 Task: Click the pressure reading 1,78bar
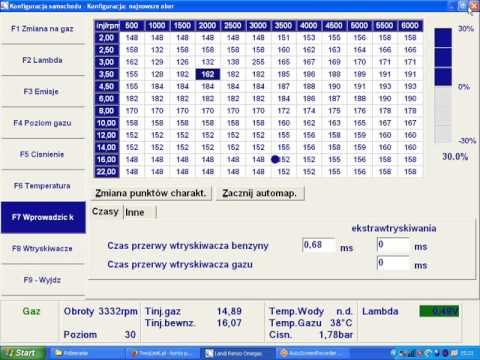(336, 334)
